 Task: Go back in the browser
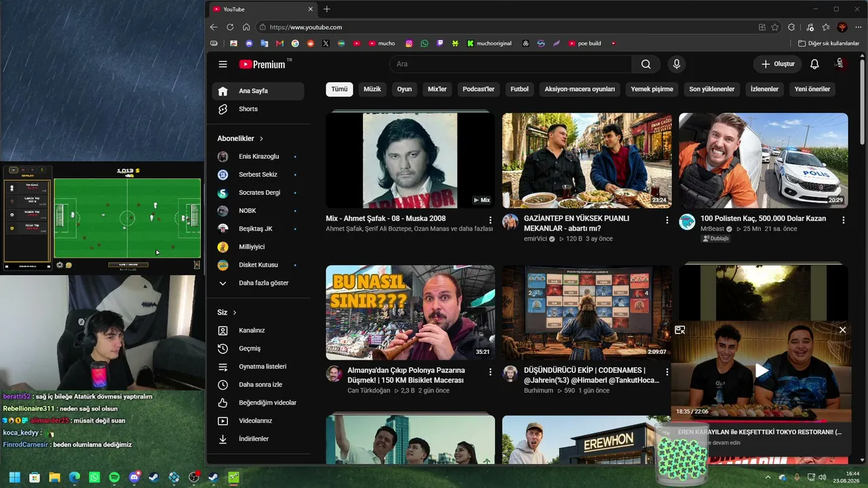[214, 27]
